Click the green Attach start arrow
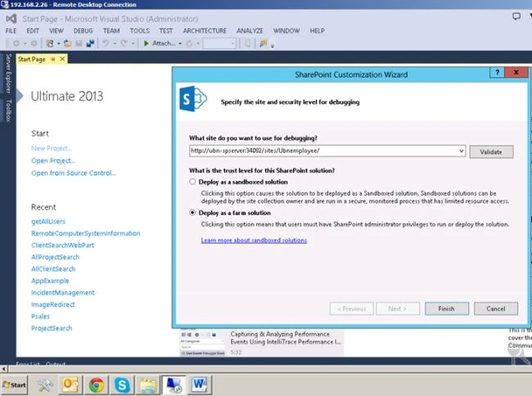Screen dimensions: 532x396 (147, 43)
